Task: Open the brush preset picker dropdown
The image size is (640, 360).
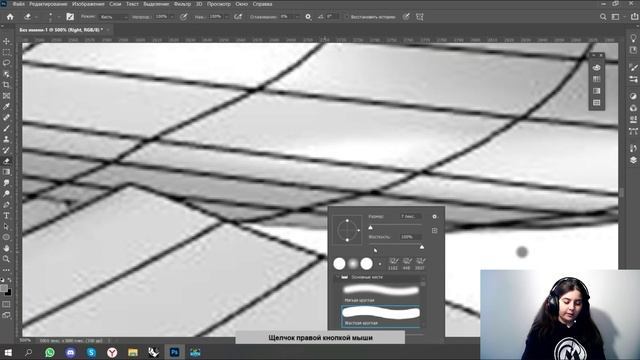Action: click(x=59, y=17)
